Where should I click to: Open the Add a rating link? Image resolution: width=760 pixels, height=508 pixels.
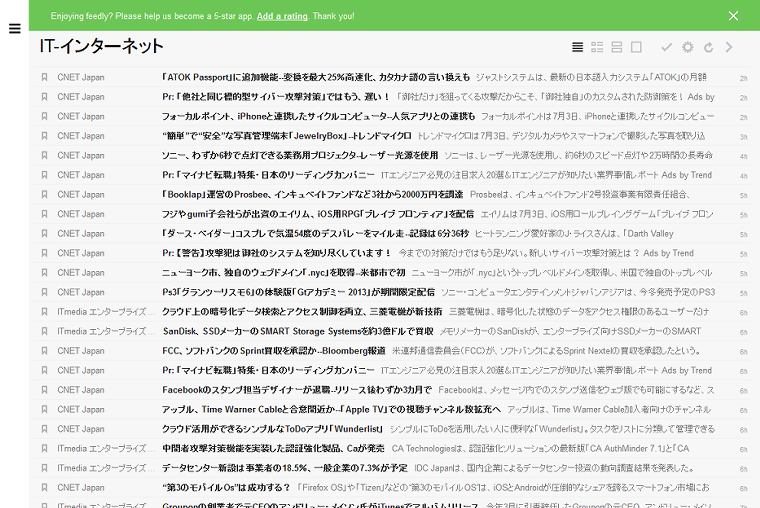tap(282, 16)
